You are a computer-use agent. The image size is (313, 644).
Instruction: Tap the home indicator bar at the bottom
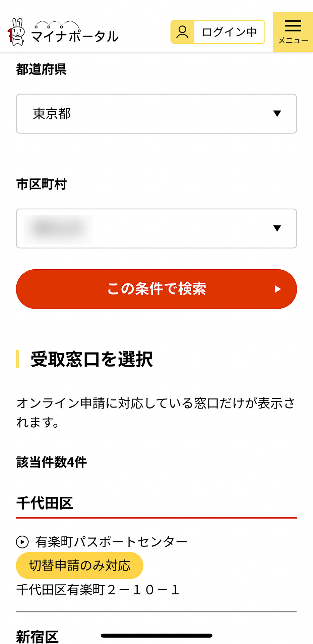pos(156,634)
